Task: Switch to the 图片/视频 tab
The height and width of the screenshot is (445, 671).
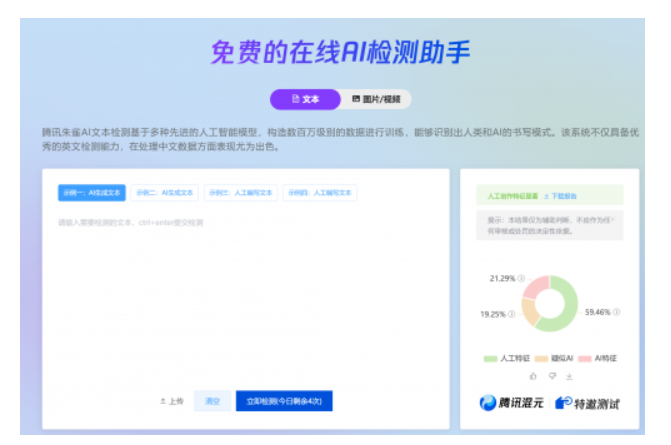Action: (375, 99)
